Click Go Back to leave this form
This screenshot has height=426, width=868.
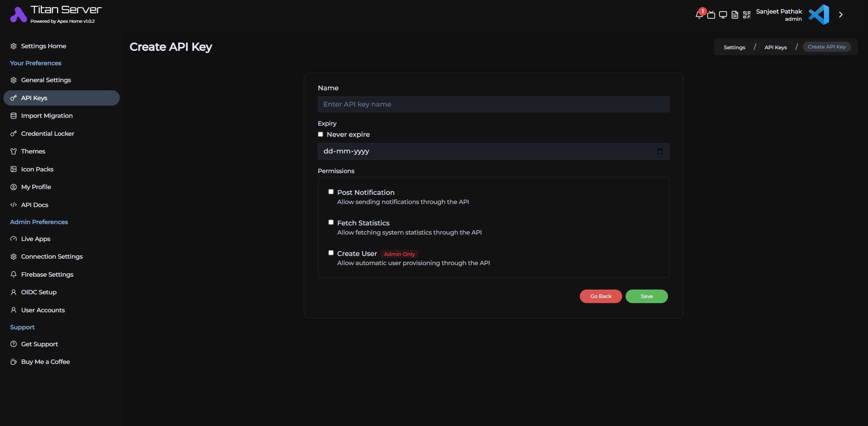pos(600,296)
